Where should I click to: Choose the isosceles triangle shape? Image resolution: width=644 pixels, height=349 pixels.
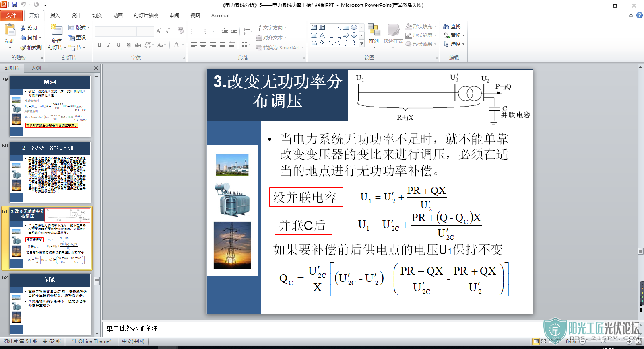pos(322,35)
